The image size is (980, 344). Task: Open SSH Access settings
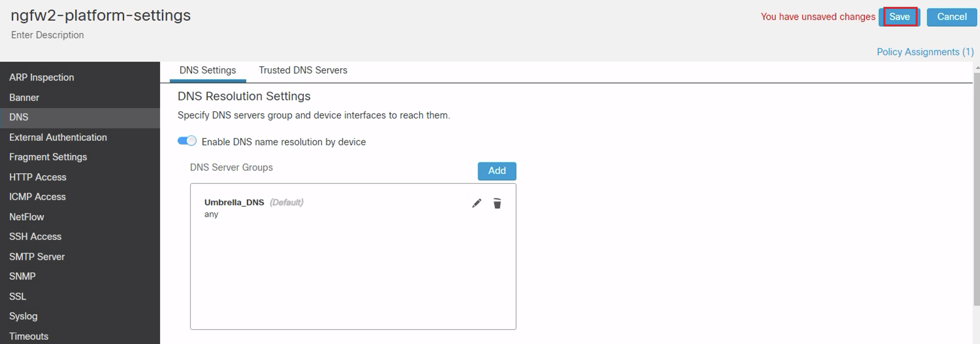click(80, 237)
